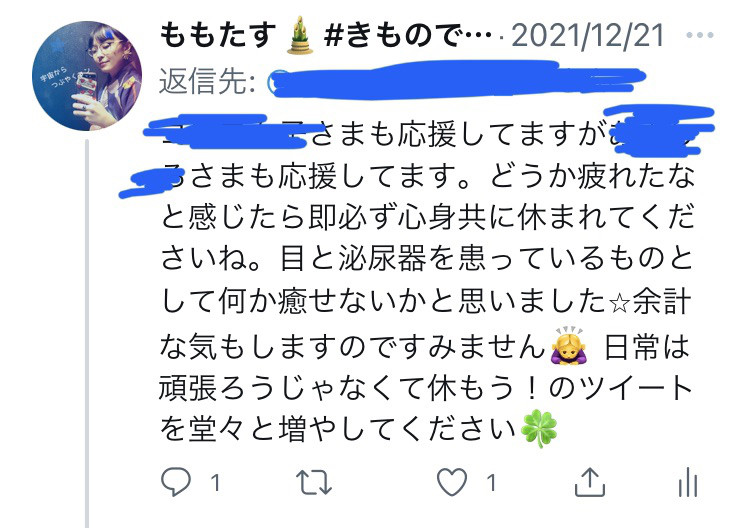This screenshot has width=750, height=528.
Task: Click the kadomatsu emoji beside the name
Action: coord(300,36)
